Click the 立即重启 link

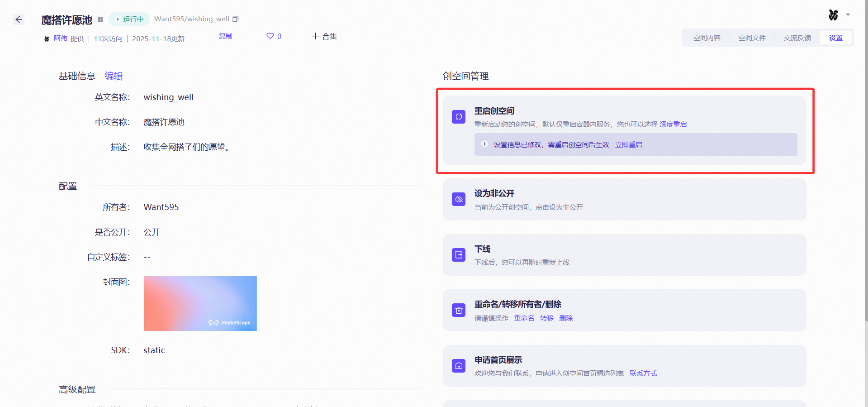pyautogui.click(x=629, y=145)
